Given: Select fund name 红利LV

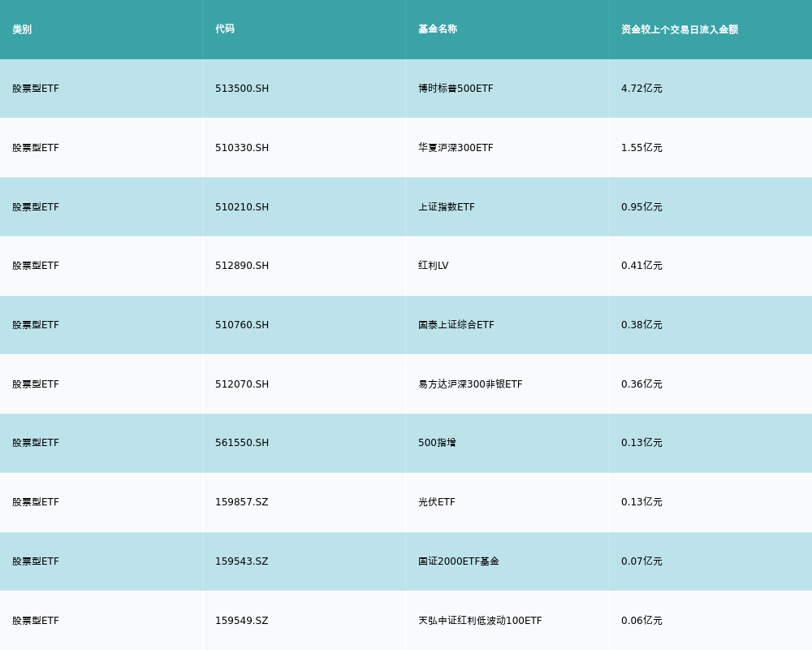Looking at the screenshot, I should (434, 266).
